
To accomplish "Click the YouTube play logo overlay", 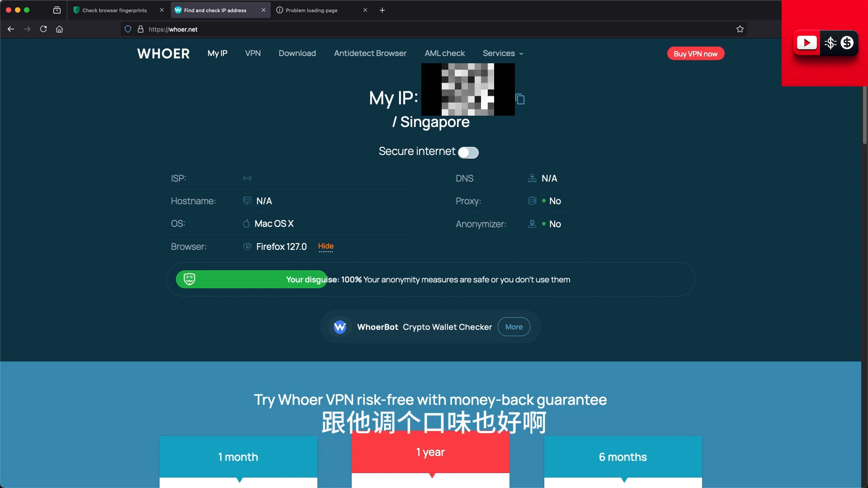I will 807,42.
